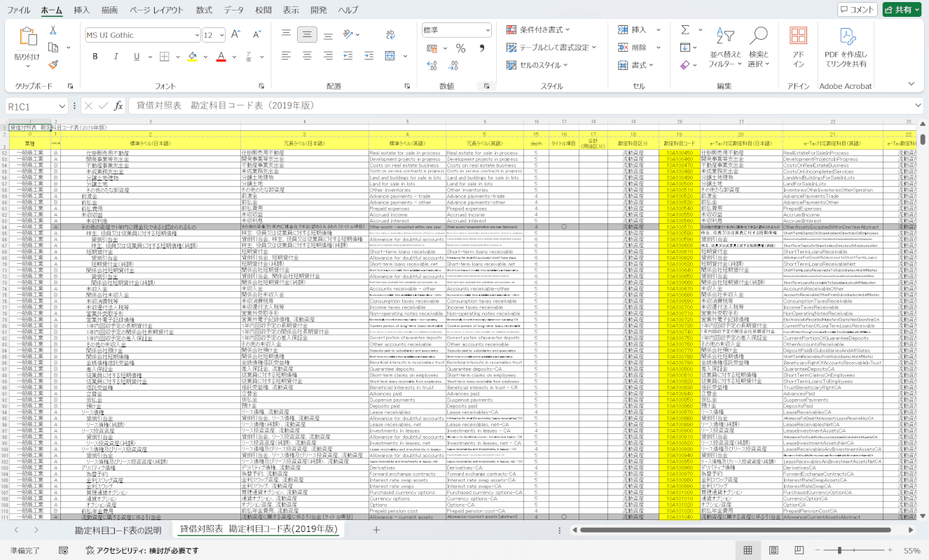Decrease decimal places icon
Screen dimensions: 929x560
(452, 66)
